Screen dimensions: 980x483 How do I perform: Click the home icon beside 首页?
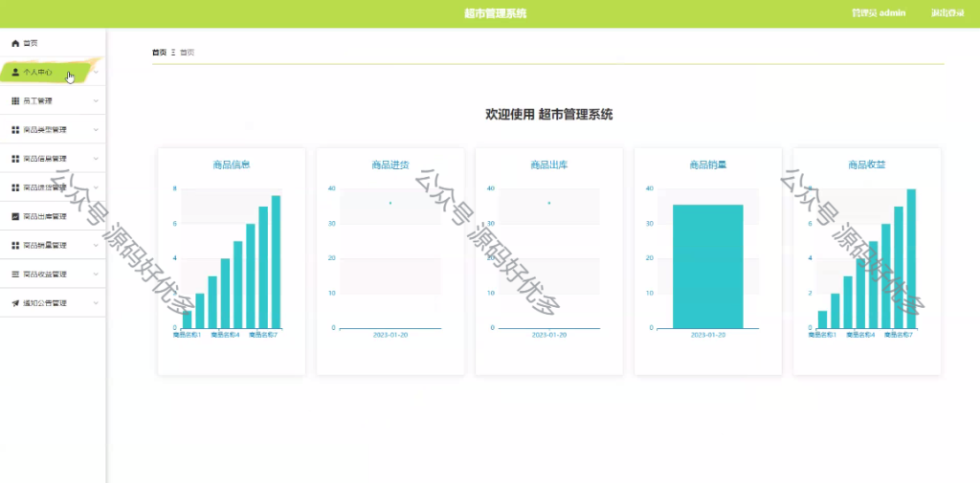point(15,43)
